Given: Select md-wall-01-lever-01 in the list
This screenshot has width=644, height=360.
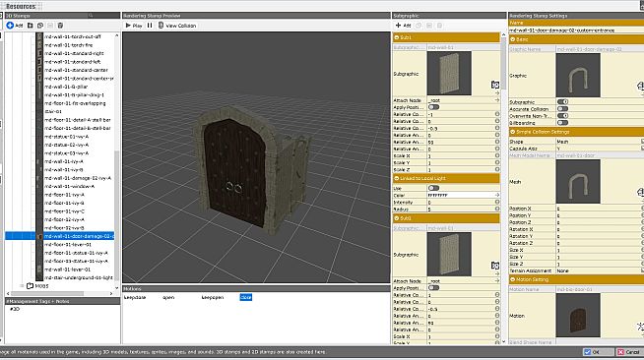Looking at the screenshot, I should pos(67,270).
